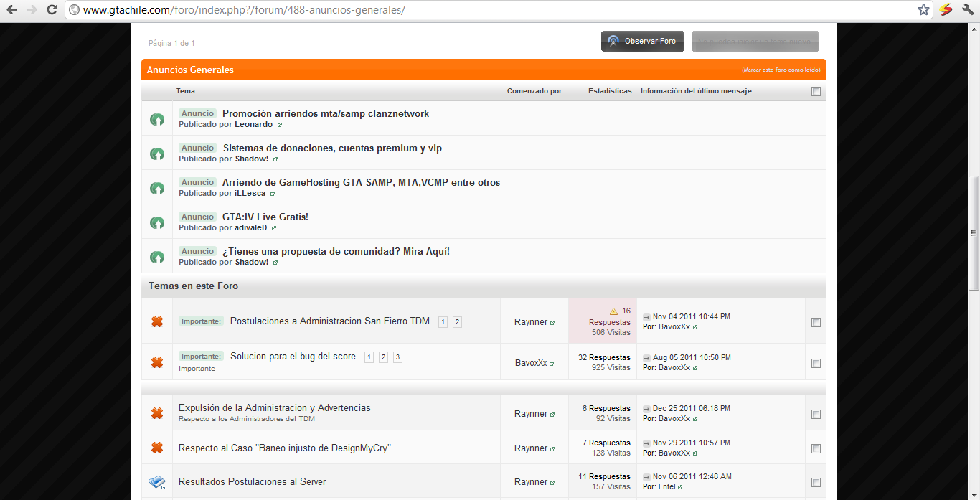Click the orange X icon for Solucion para el bug
This screenshot has height=500, width=980.
[157, 362]
